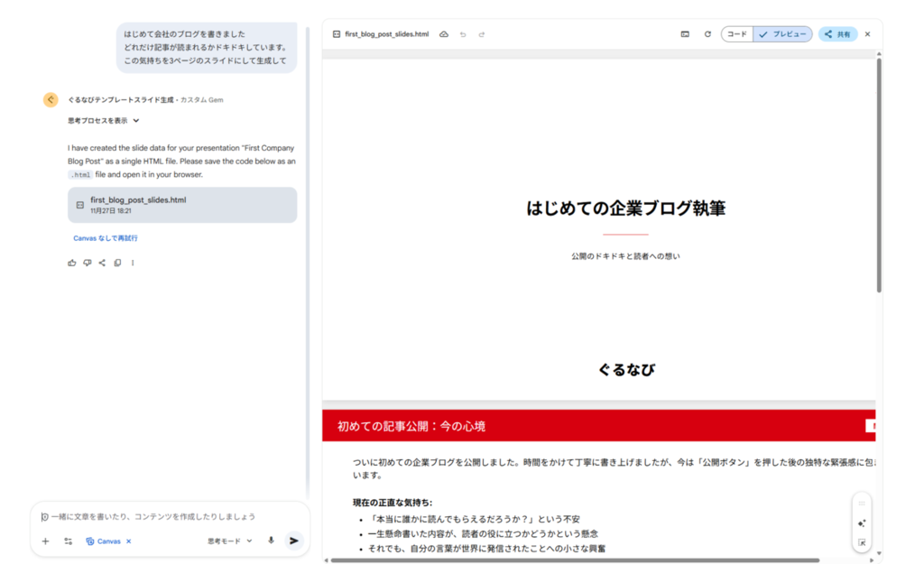
Task: Send the prompt with the arrow button
Action: click(293, 541)
